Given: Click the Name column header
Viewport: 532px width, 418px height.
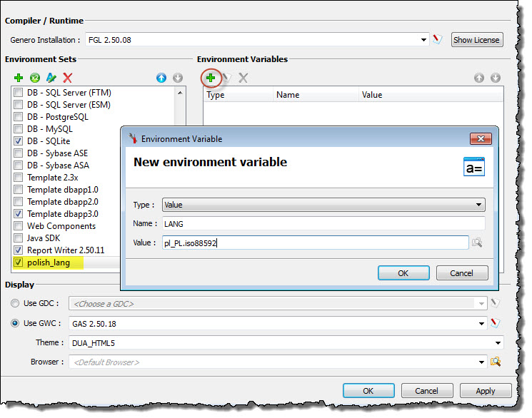Looking at the screenshot, I should coord(288,95).
